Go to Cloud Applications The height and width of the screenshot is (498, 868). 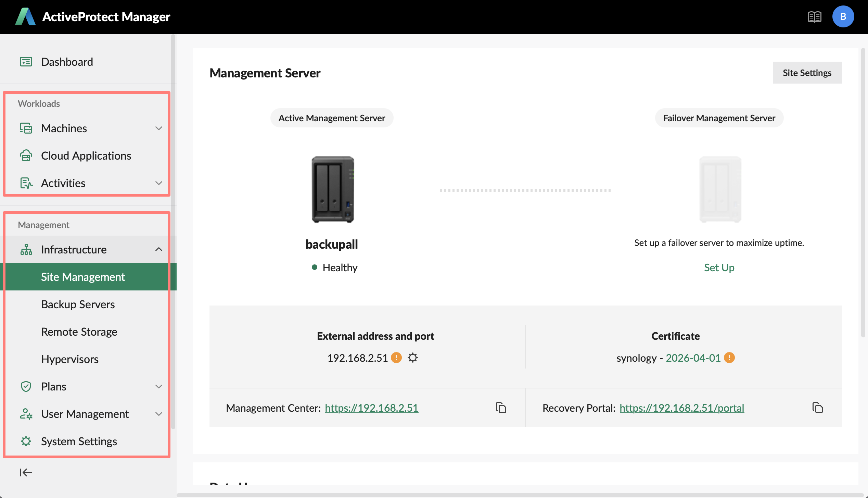(x=88, y=155)
